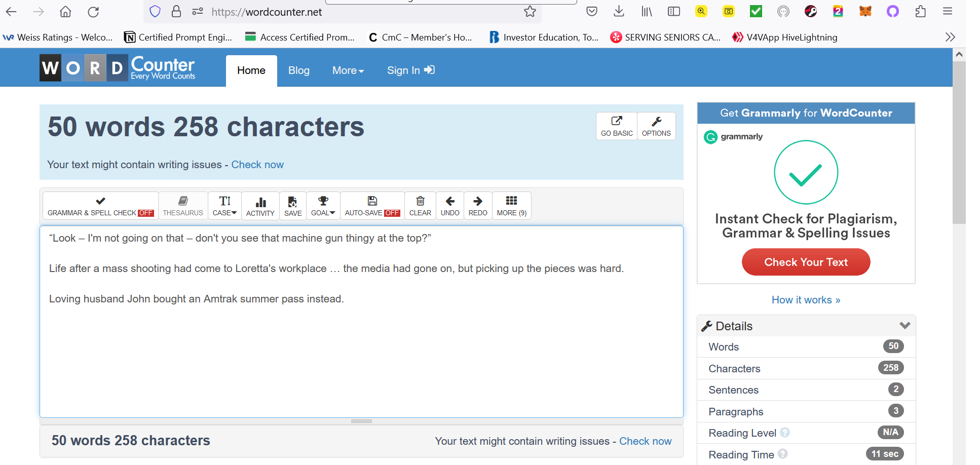Collapse the Details panel chevron

click(905, 325)
